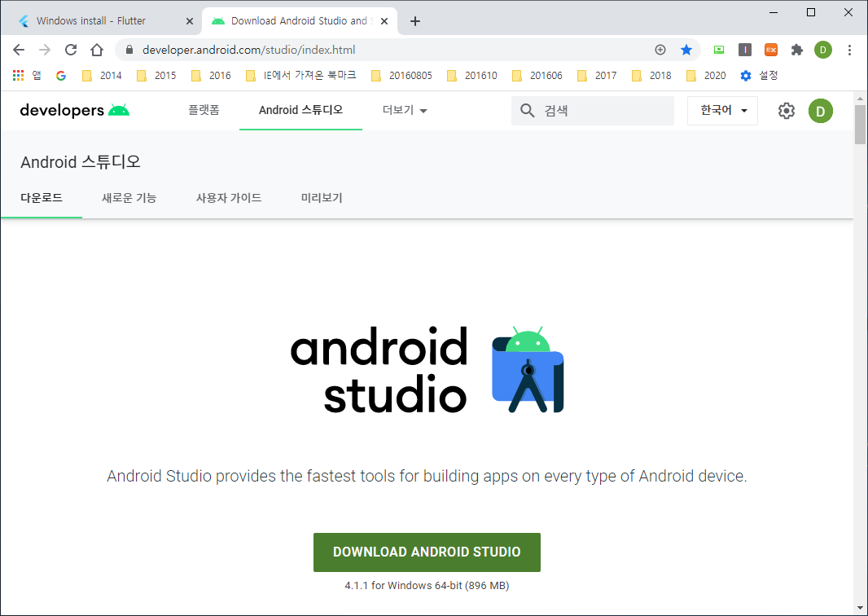Toggle the blue bookmark star

pos(686,50)
